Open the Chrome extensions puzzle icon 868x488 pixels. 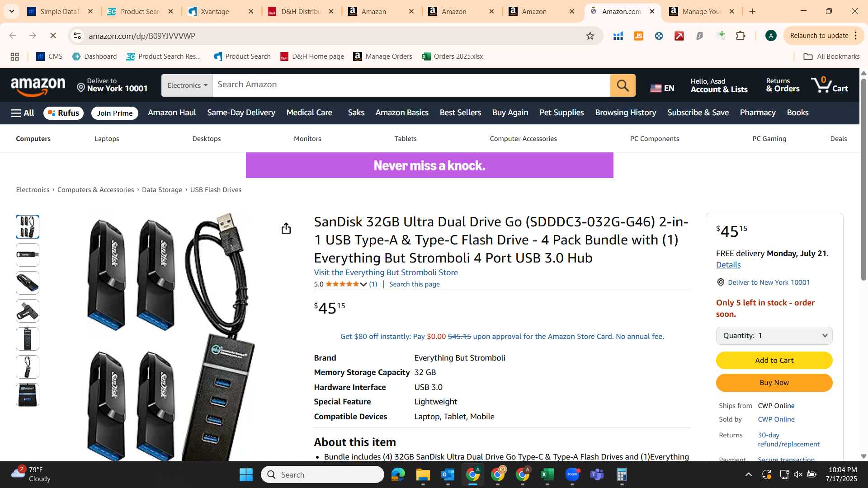(741, 36)
